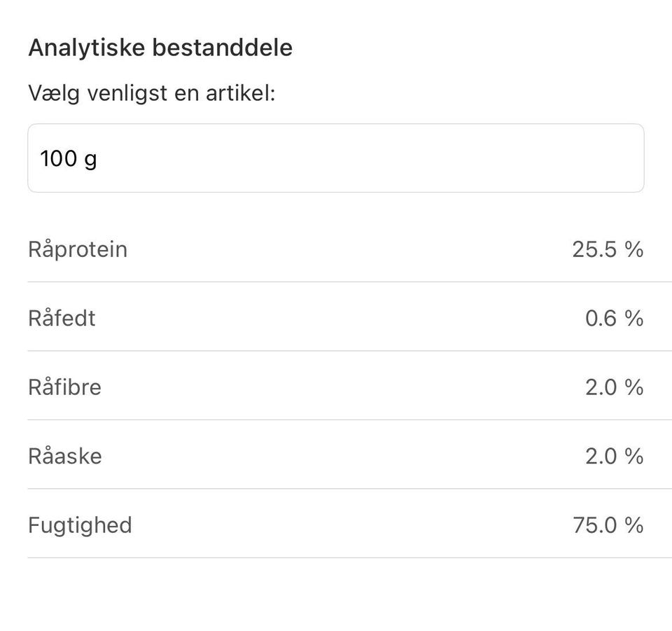Click the 2.0 % ash value
This screenshot has width=672, height=631.
pyautogui.click(x=612, y=456)
